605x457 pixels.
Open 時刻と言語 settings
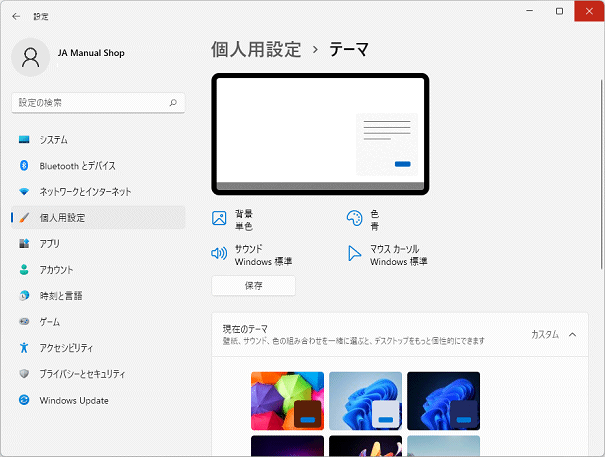pyautogui.click(x=98, y=296)
